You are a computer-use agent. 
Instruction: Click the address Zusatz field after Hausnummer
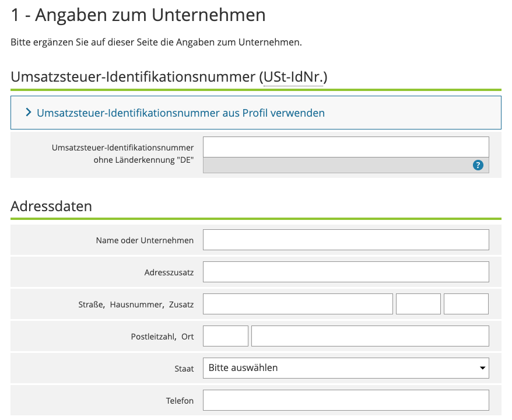click(x=466, y=304)
